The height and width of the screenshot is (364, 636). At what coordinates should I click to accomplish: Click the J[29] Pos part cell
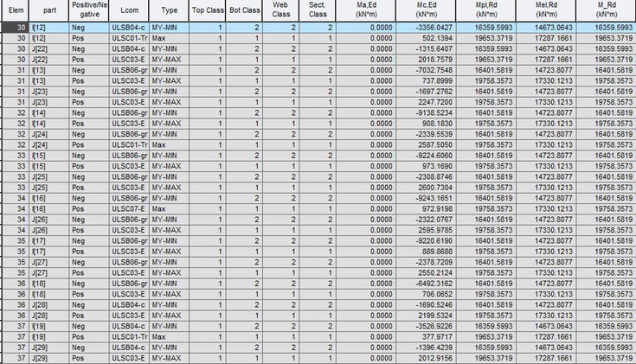coord(48,358)
